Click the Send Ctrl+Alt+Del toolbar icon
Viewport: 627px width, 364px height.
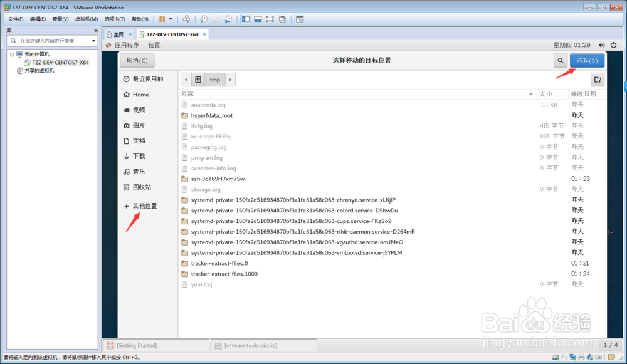(x=186, y=19)
